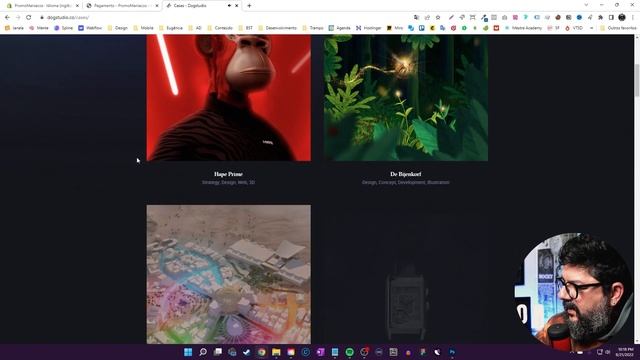
Task: Click the dogstudio address bar URL
Action: click(68, 18)
